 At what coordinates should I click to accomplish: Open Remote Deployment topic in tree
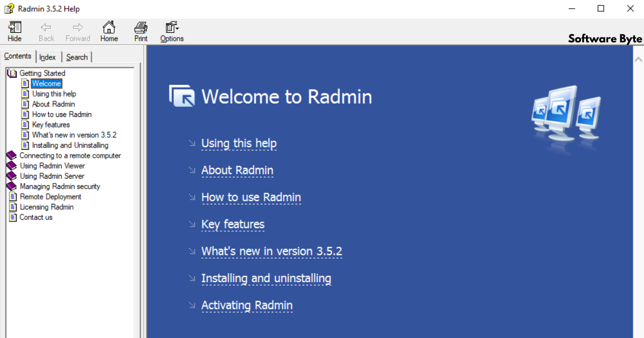click(50, 196)
